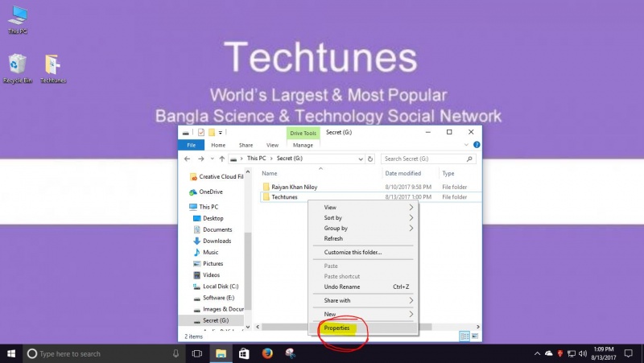
Task: Open Downloads in the navigation pane
Action: 213,241
